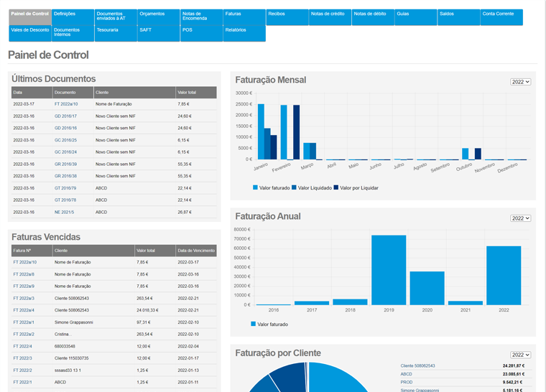The width and height of the screenshot is (546, 392).
Task: Go to the Guias tab
Action: [416, 17]
